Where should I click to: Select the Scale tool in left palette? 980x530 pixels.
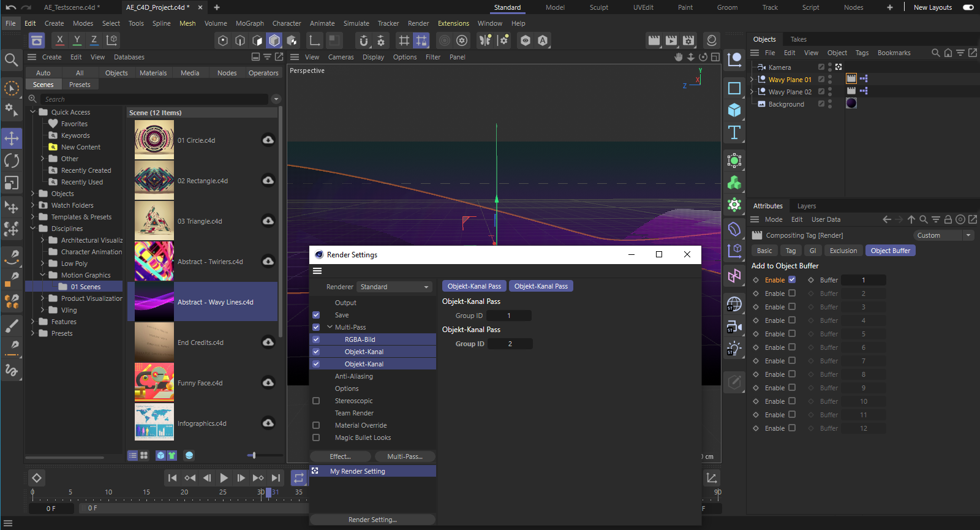pyautogui.click(x=12, y=183)
